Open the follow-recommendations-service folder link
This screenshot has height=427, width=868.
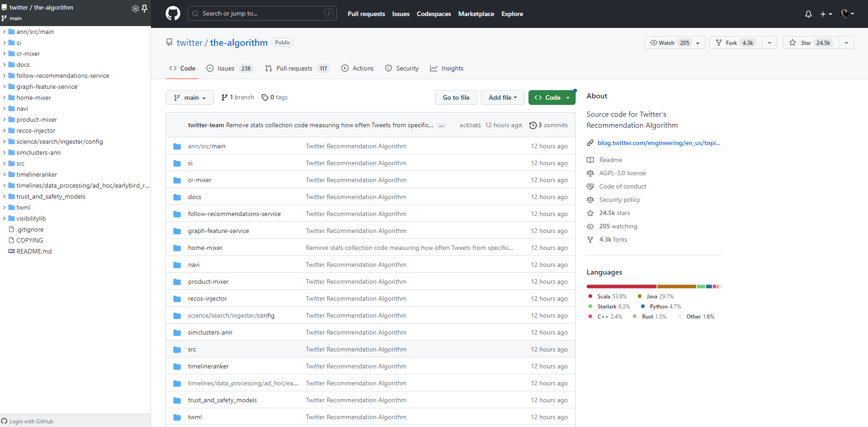[x=234, y=214]
